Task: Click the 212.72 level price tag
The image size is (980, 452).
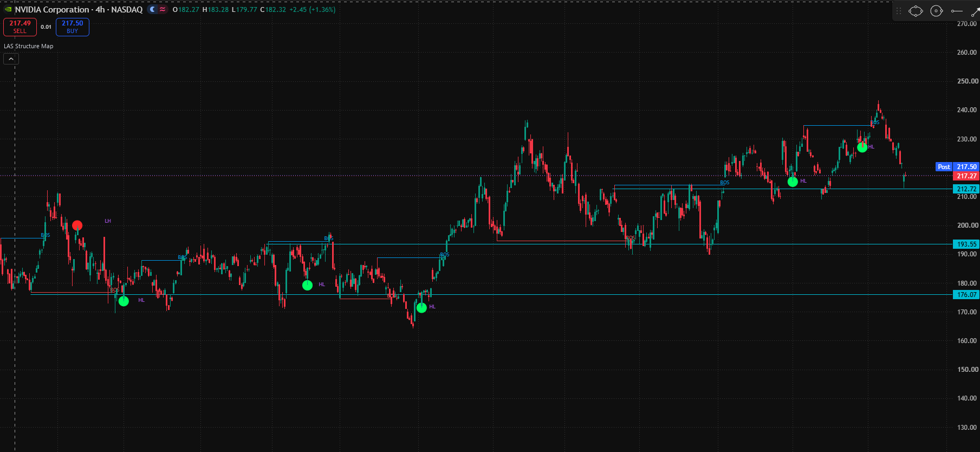Action: coord(966,189)
